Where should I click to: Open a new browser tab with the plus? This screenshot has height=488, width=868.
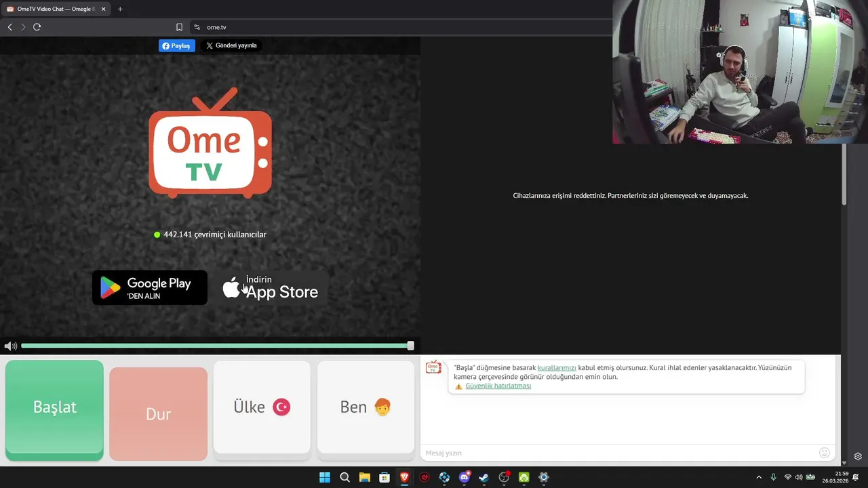(120, 9)
